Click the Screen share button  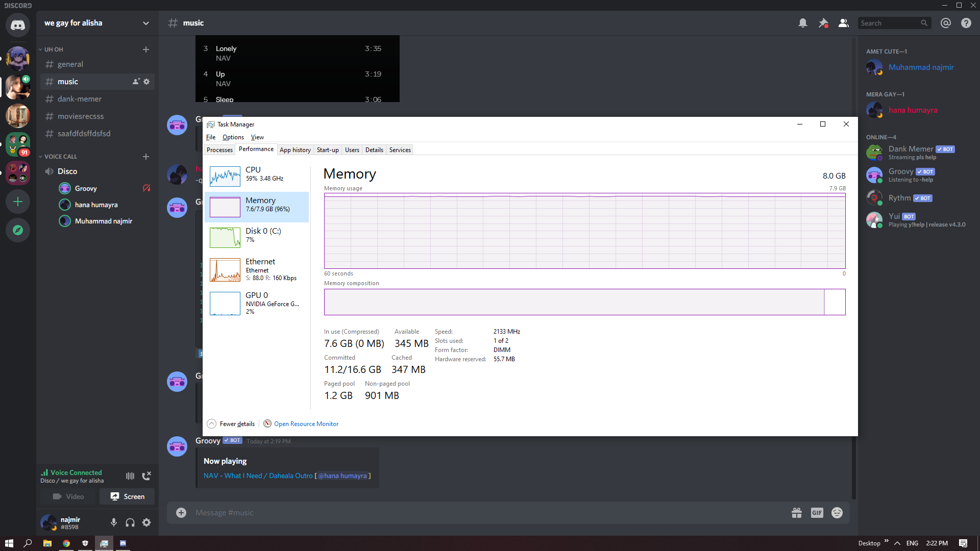point(127,496)
